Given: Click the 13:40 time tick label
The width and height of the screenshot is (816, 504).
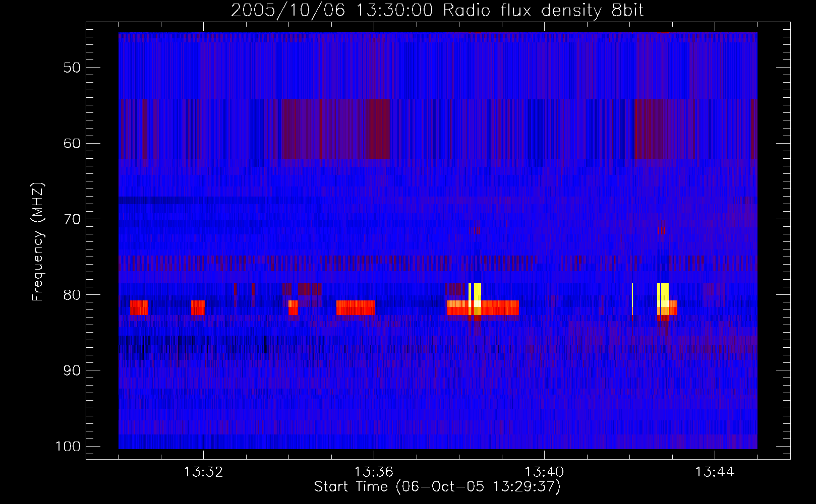Looking at the screenshot, I should (544, 472).
